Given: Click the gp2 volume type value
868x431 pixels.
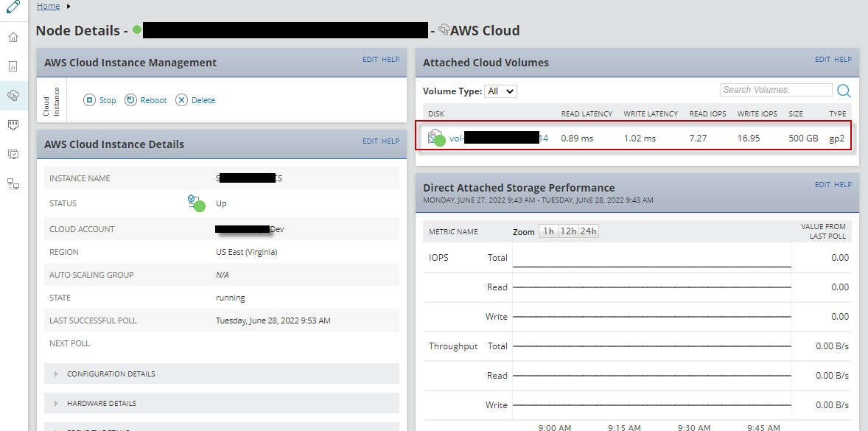Looking at the screenshot, I should tap(837, 139).
